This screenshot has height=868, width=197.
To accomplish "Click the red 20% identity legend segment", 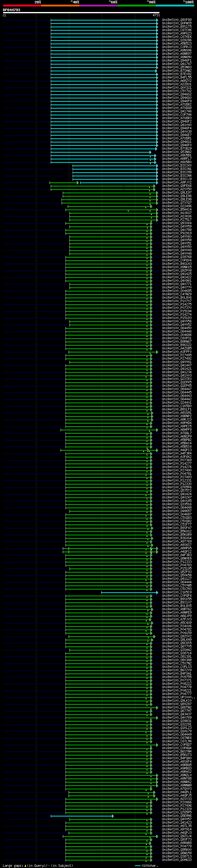I will click(x=22, y=6).
